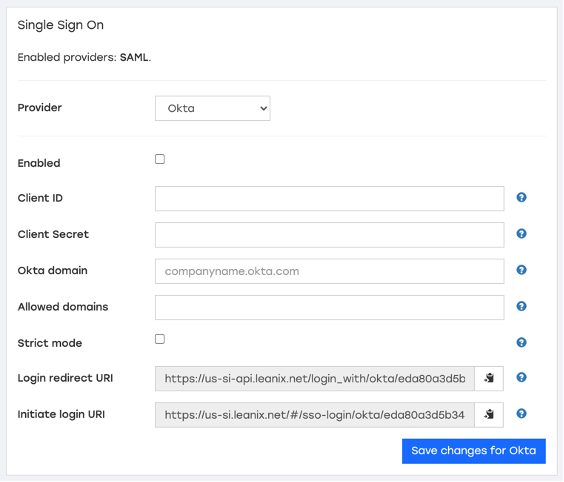The width and height of the screenshot is (564, 482).
Task: Click the Okta domain field
Action: 329,271
